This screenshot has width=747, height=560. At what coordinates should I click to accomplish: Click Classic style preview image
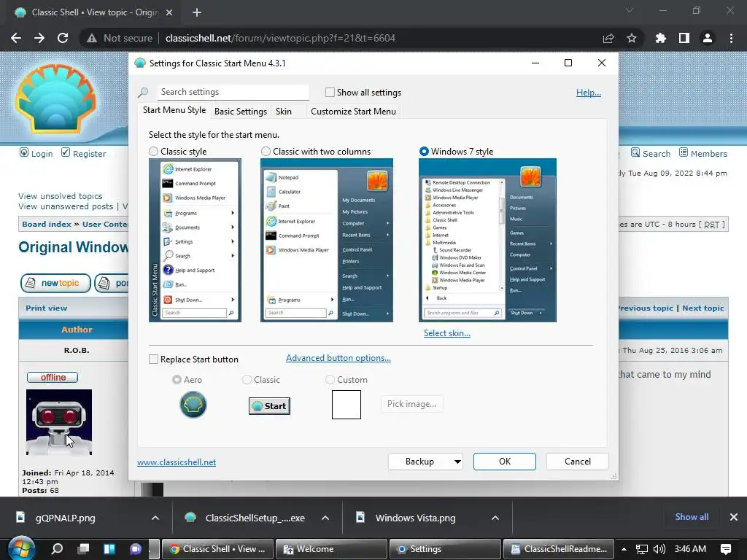tap(195, 240)
